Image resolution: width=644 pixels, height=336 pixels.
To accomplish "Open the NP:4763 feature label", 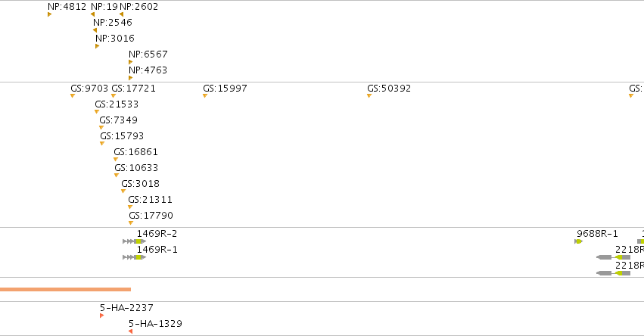I will (148, 70).
